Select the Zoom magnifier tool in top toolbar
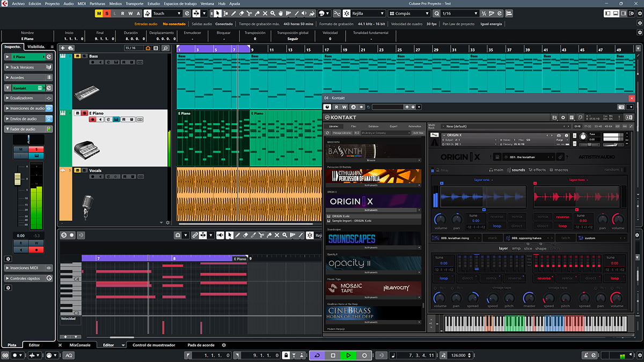This screenshot has height=362, width=644. pos(273,13)
